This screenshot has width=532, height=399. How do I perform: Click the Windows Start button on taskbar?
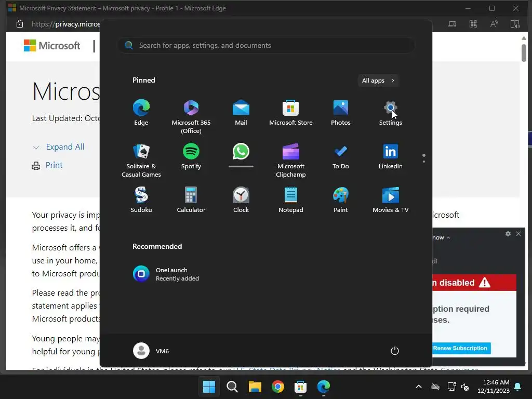(x=209, y=387)
